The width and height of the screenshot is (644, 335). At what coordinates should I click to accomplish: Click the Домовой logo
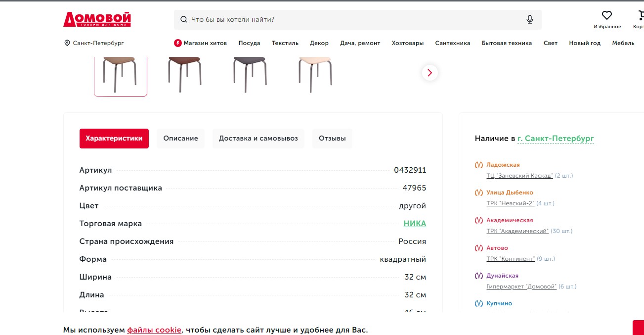point(97,19)
